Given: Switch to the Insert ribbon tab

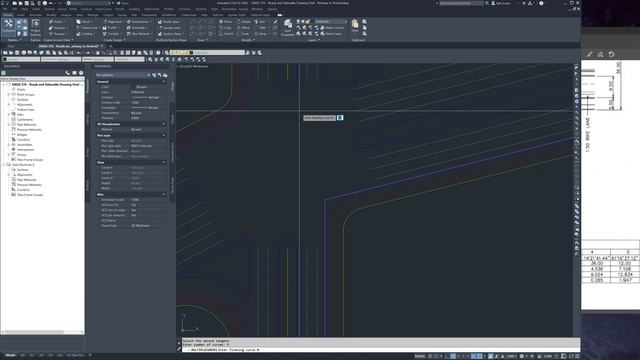Looking at the screenshot, I should click(20, 15).
